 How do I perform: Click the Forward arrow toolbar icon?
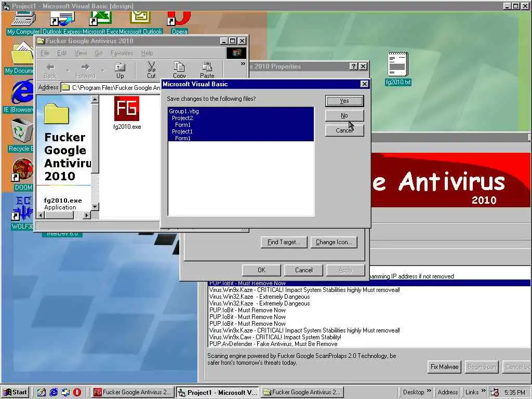point(85,70)
